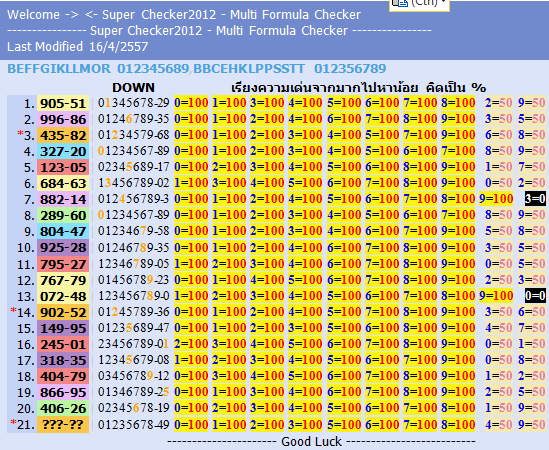Click the red asterisk beside row 14
Viewport: 549px width, 450px height.
13,310
